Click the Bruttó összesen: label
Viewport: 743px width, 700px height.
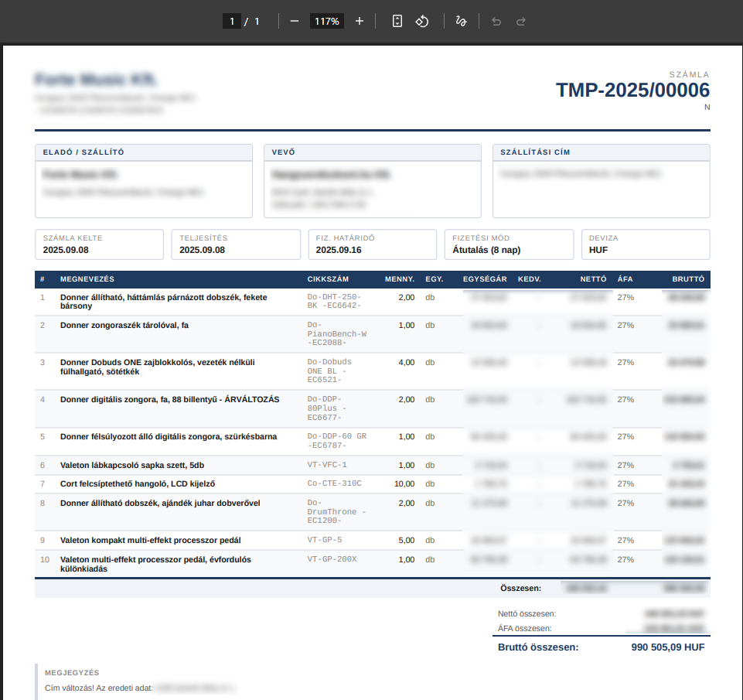[538, 647]
